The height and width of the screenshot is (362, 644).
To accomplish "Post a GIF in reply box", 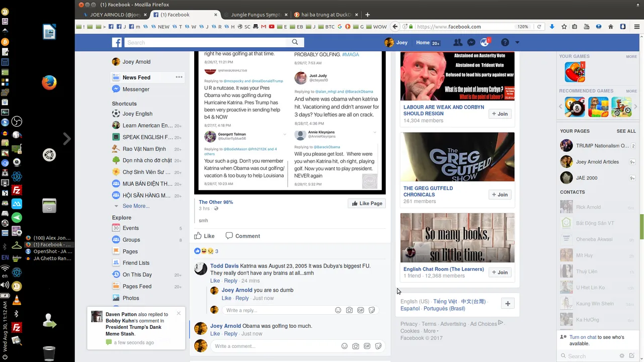I will 361,310.
